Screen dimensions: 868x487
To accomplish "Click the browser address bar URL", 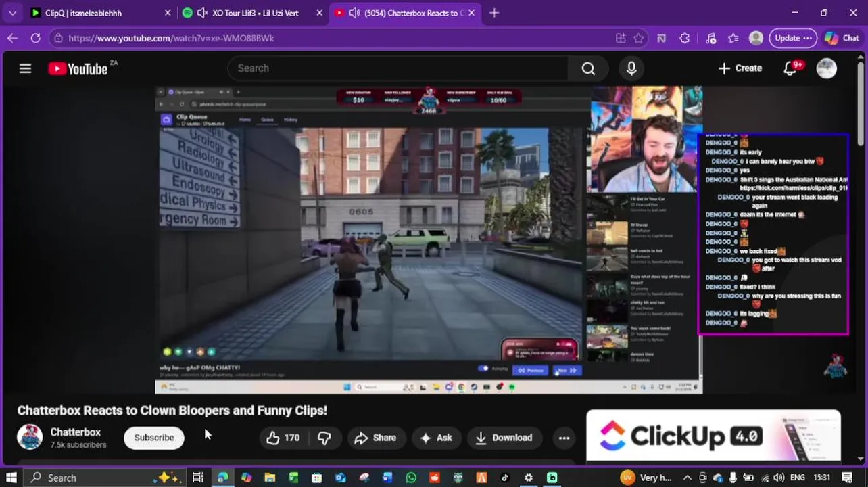I will [171, 38].
